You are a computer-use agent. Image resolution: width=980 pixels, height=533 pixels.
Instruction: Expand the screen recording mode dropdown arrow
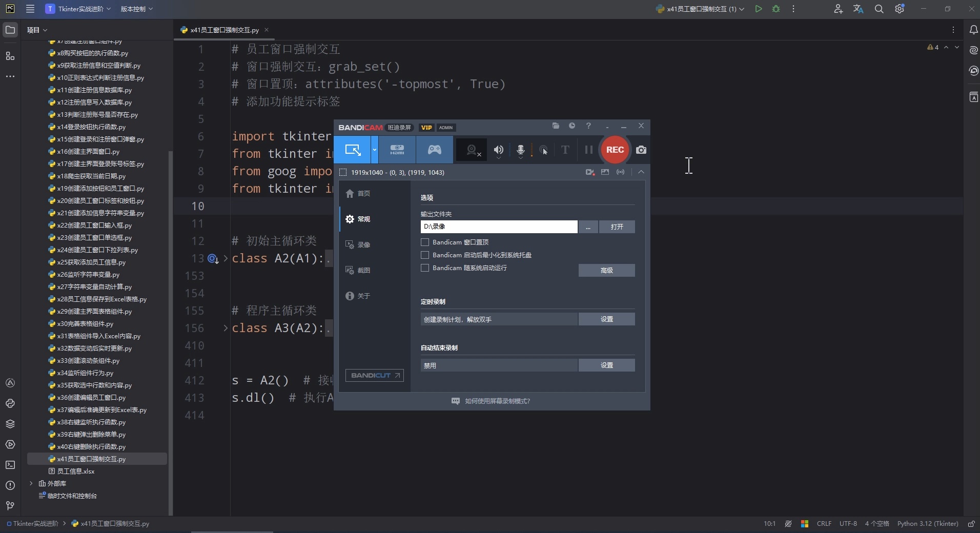click(375, 150)
